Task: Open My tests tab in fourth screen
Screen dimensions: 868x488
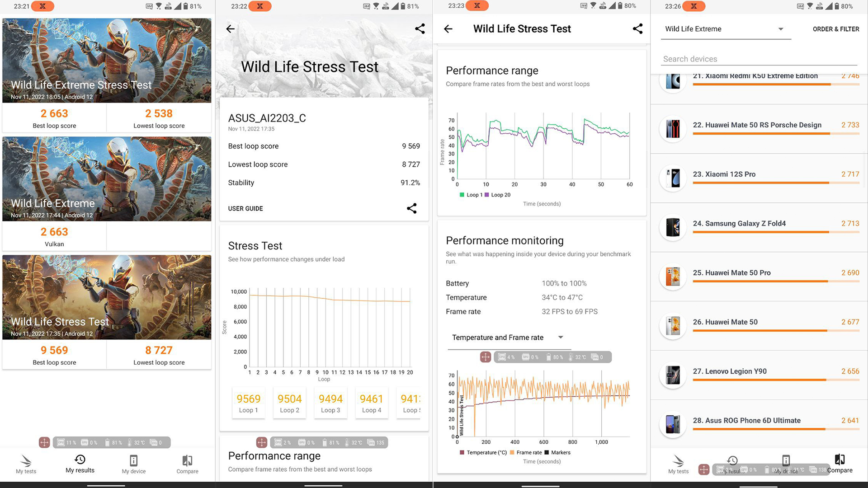Action: 678,465
